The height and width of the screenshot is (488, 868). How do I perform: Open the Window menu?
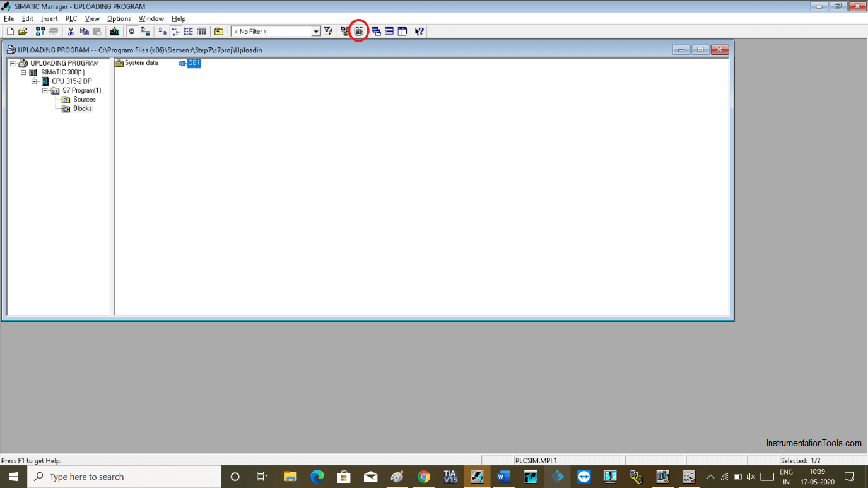(151, 18)
